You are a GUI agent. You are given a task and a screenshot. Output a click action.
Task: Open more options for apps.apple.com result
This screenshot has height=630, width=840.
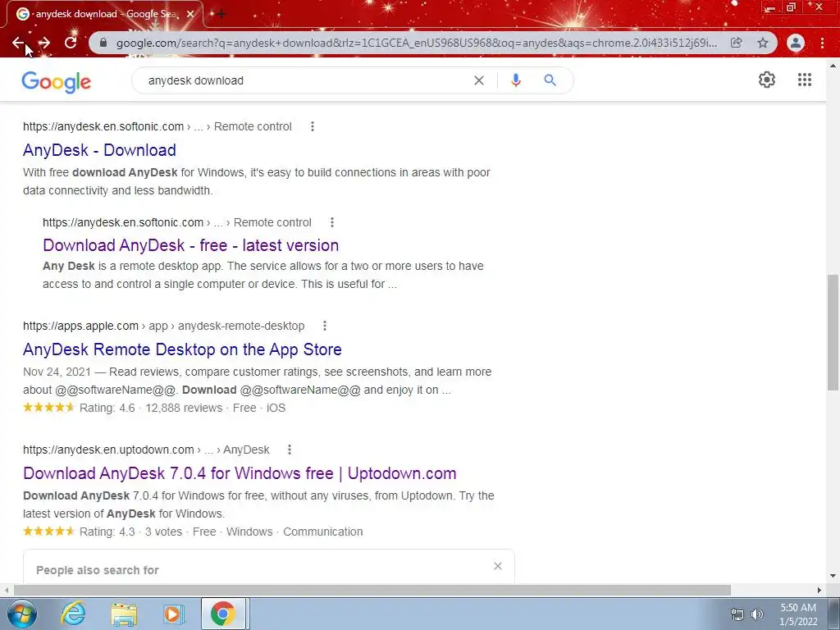325,326
